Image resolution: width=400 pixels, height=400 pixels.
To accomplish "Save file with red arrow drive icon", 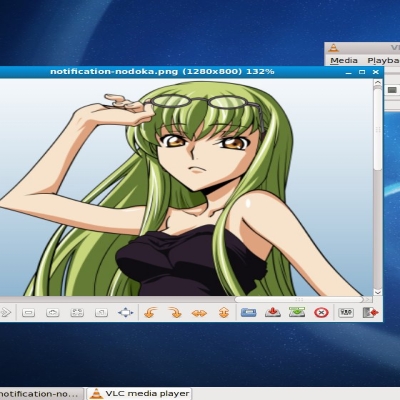I will click(273, 313).
